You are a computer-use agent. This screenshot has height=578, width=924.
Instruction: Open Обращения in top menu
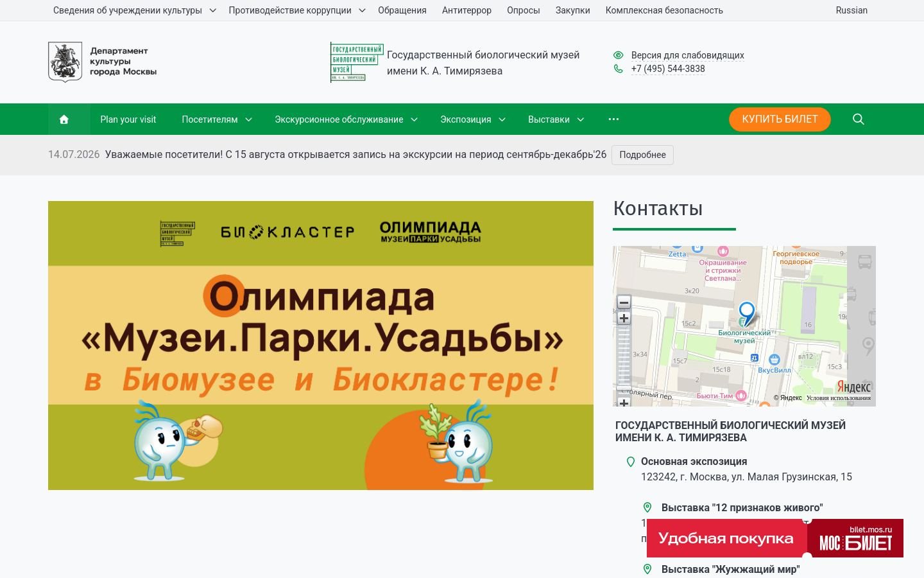tap(402, 10)
